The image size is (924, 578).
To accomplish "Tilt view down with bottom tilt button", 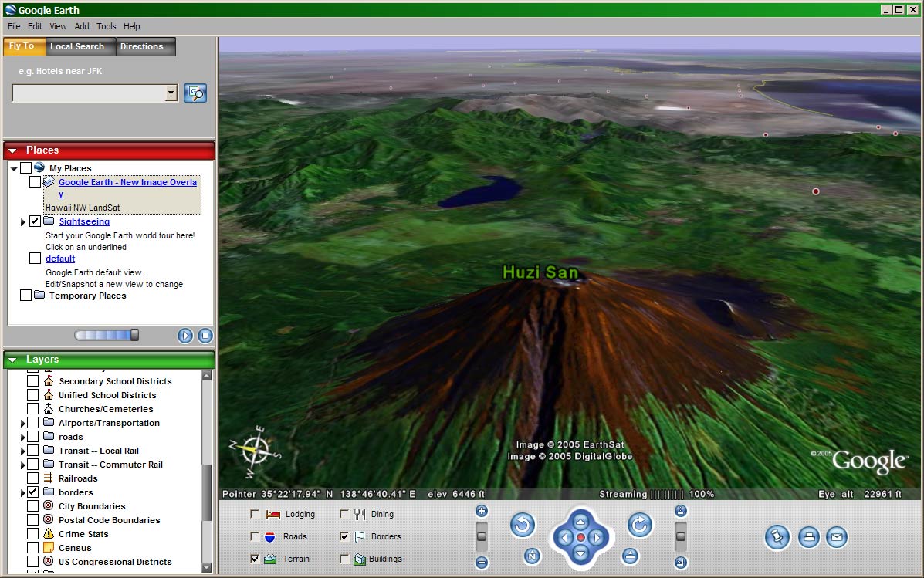I will click(x=681, y=563).
